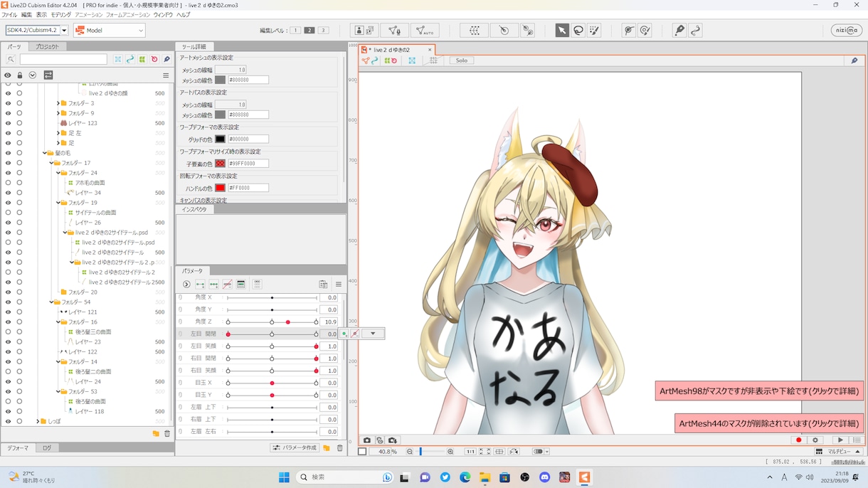Screen dimensions: 868x488
Task: Click the パラメータ作成 button
Action: tap(295, 448)
